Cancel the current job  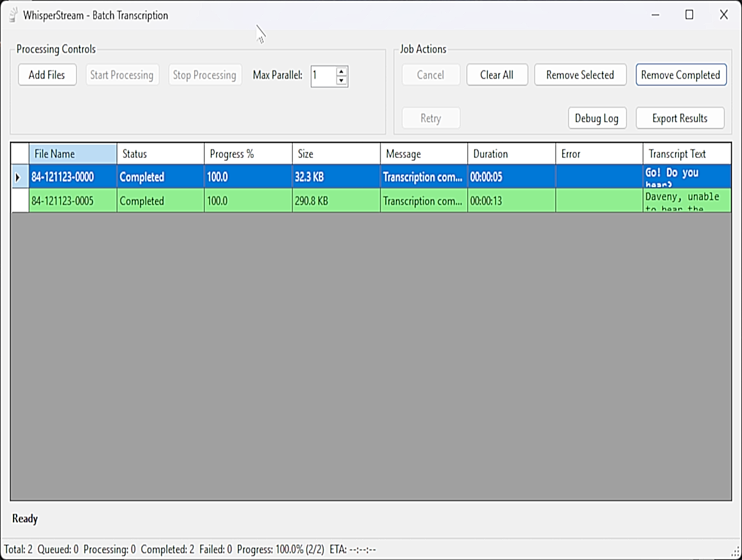431,74
